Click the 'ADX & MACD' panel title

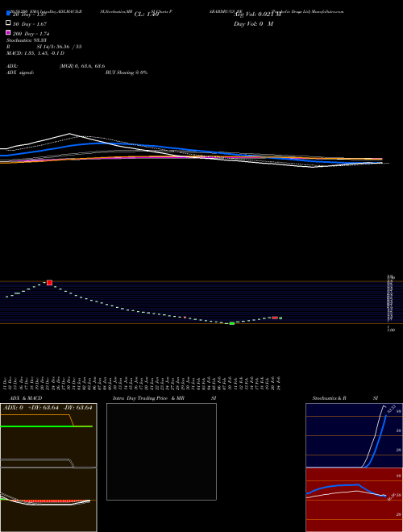click(24, 398)
